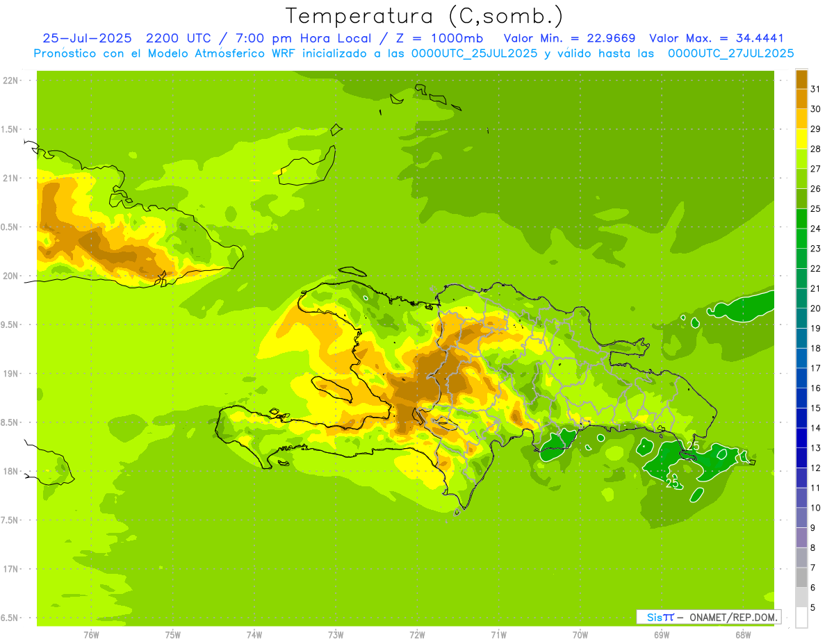Click the "ONAMET/REP.DOM." credit label
This screenshot has height=644, width=834.
(733, 617)
